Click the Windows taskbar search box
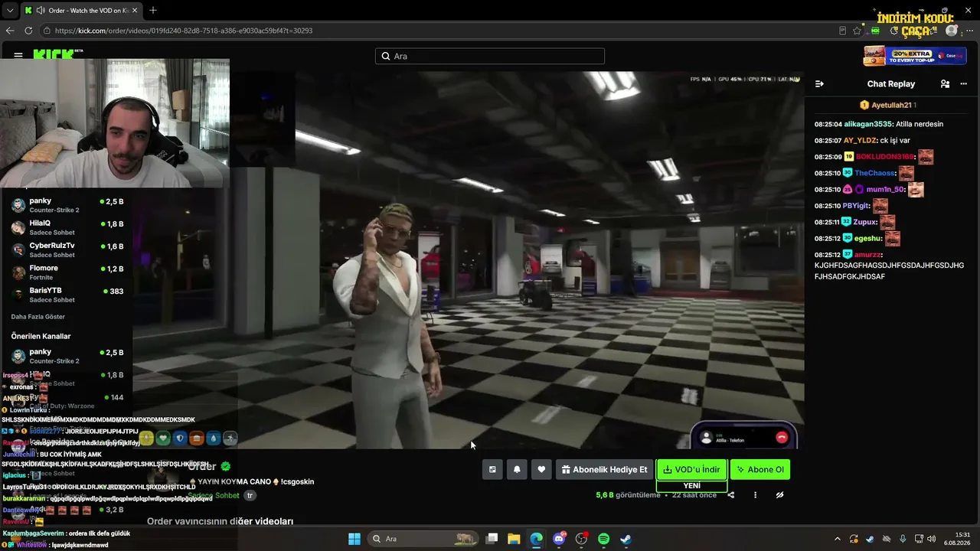The height and width of the screenshot is (551, 980). [423, 539]
